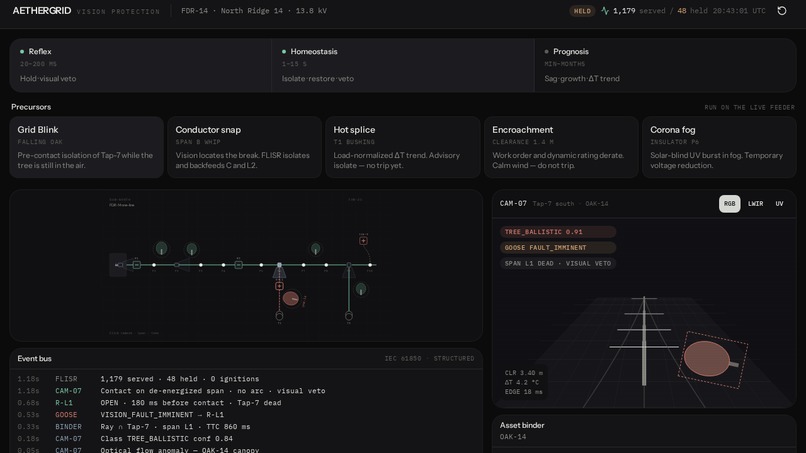
Task: Select CAM-07 Class TREE_BALLISTIC conf 0.84 row
Action: (246, 439)
